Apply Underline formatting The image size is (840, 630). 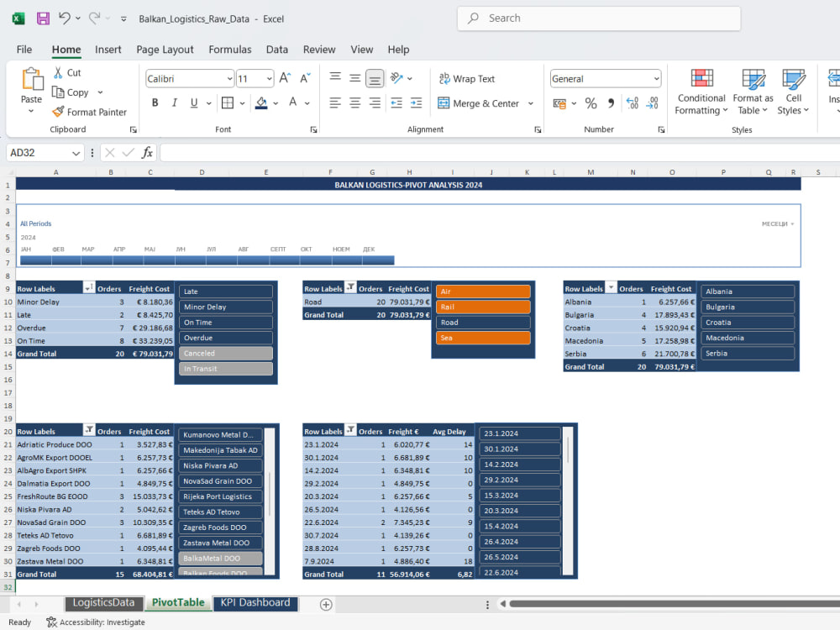point(194,102)
